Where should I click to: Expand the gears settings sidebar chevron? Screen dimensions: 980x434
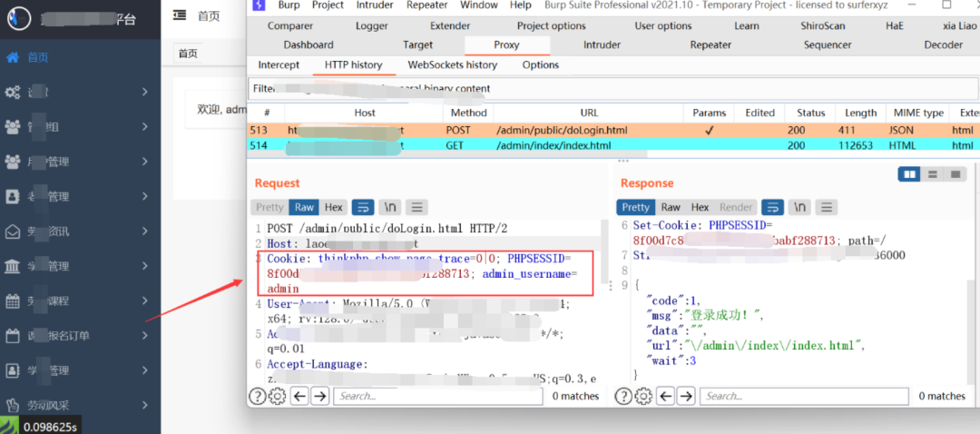click(x=144, y=92)
